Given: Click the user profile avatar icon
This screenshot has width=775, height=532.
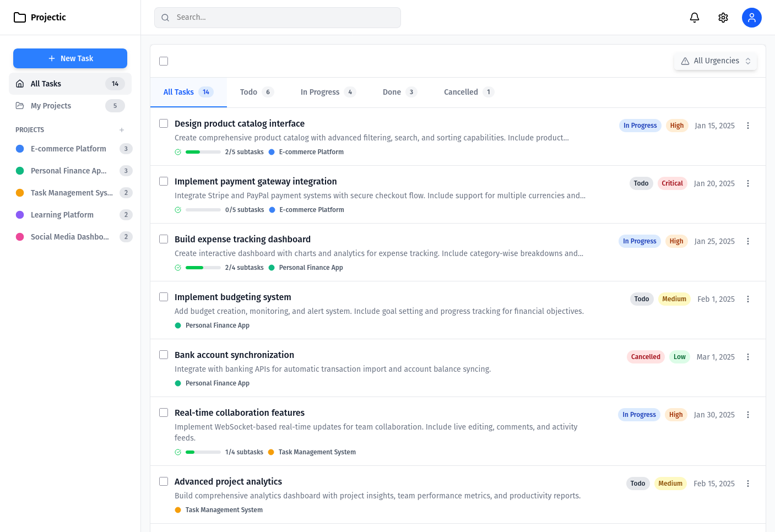Looking at the screenshot, I should point(751,18).
